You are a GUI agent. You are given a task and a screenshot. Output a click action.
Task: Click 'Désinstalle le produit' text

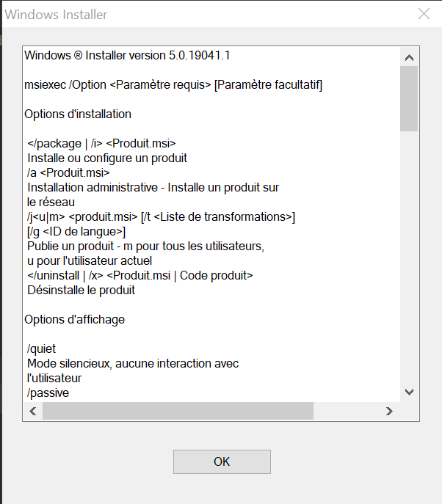[81, 291]
